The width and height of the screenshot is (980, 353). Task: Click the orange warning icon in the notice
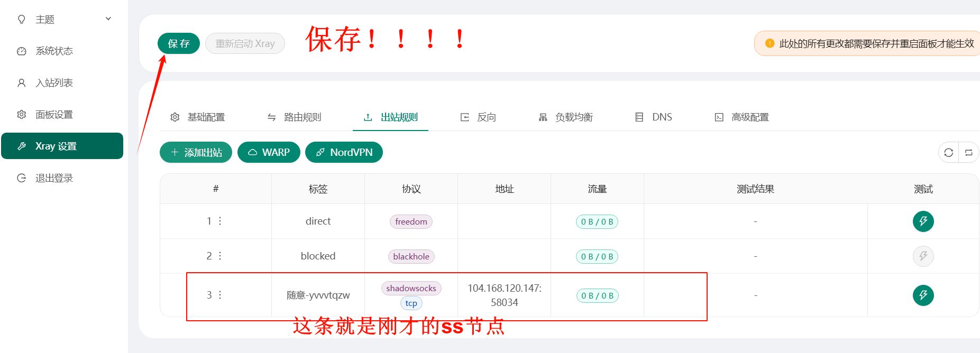[770, 43]
